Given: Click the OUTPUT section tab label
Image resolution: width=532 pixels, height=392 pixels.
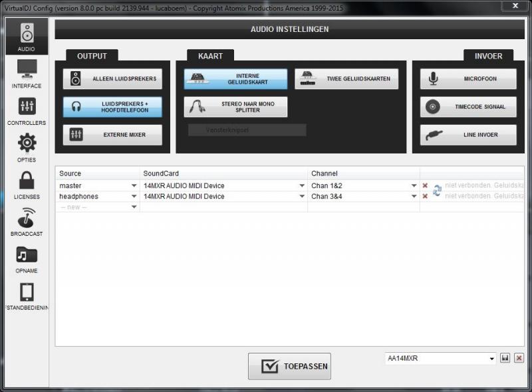Looking at the screenshot, I should pos(92,56).
